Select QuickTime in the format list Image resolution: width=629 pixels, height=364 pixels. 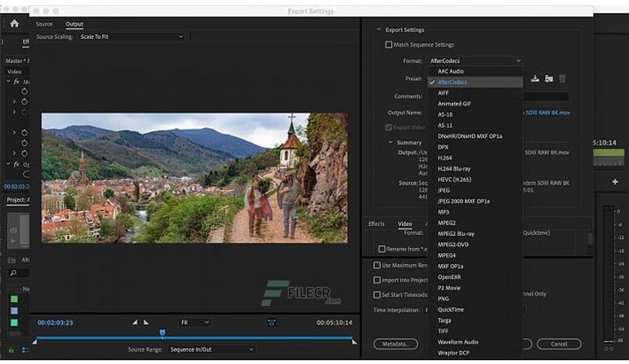(x=450, y=309)
